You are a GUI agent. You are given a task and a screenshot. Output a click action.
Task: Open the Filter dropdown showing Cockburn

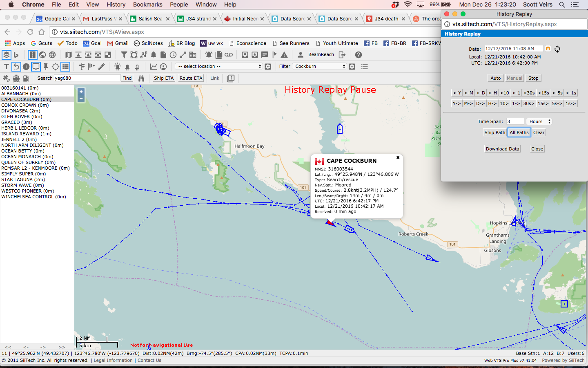point(320,66)
